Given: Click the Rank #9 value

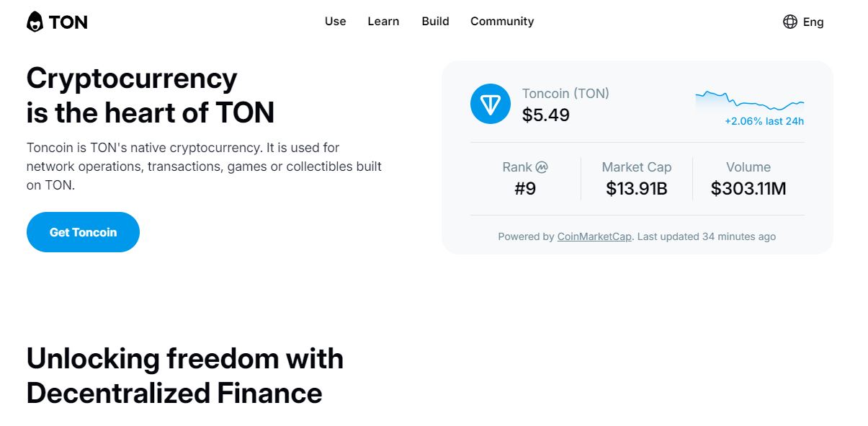Looking at the screenshot, I should pos(525,189).
